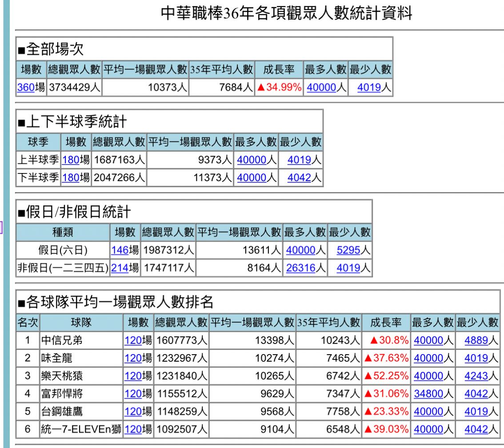Image resolution: width=504 pixels, height=448 pixels.
Task: Click 統一7-ELEVEn獅 maximum attendance 40000 link
Action: pyautogui.click(x=428, y=429)
